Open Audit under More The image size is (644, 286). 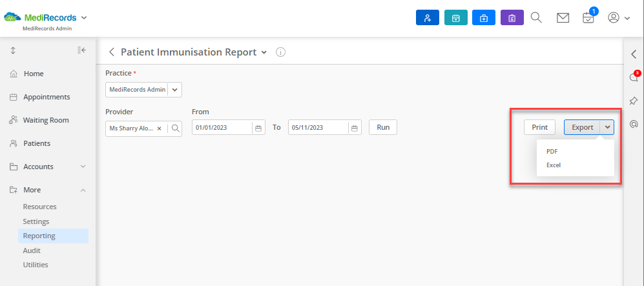[x=32, y=250]
